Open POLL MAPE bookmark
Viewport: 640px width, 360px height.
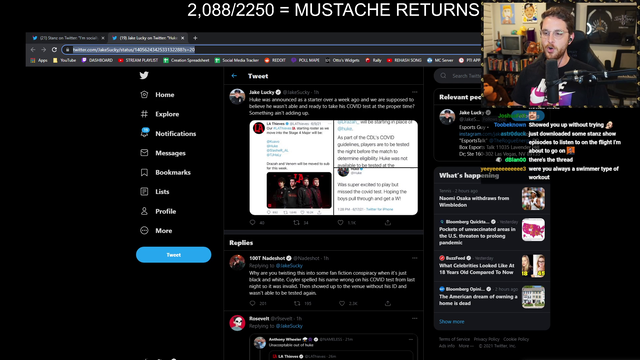[305, 60]
